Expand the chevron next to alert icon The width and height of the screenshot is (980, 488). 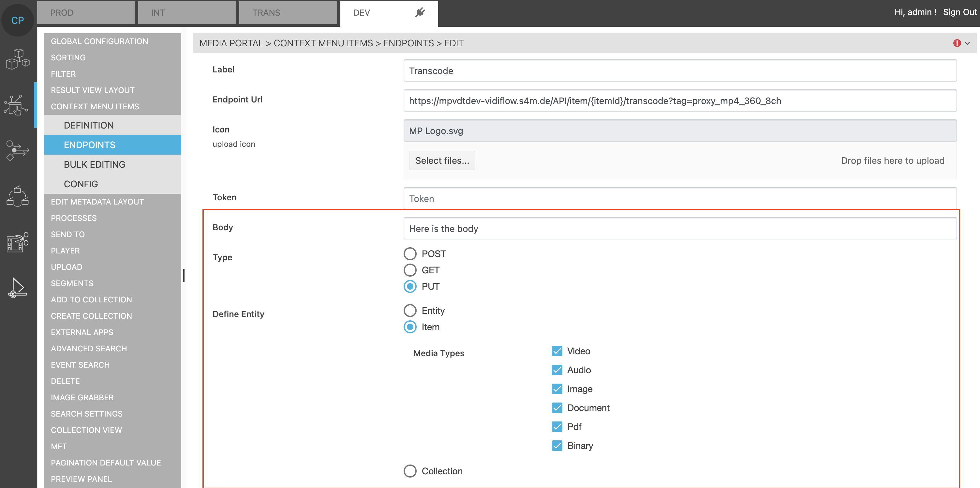[967, 43]
